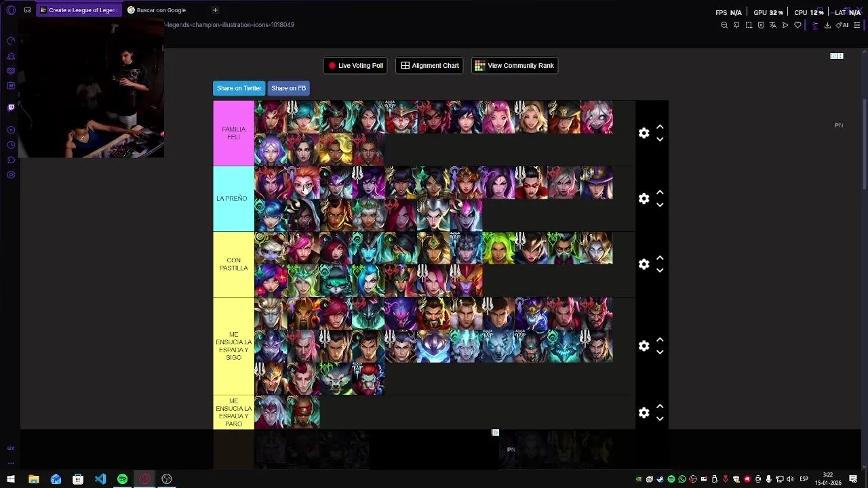Open the Live Voting Poll

tap(355, 66)
